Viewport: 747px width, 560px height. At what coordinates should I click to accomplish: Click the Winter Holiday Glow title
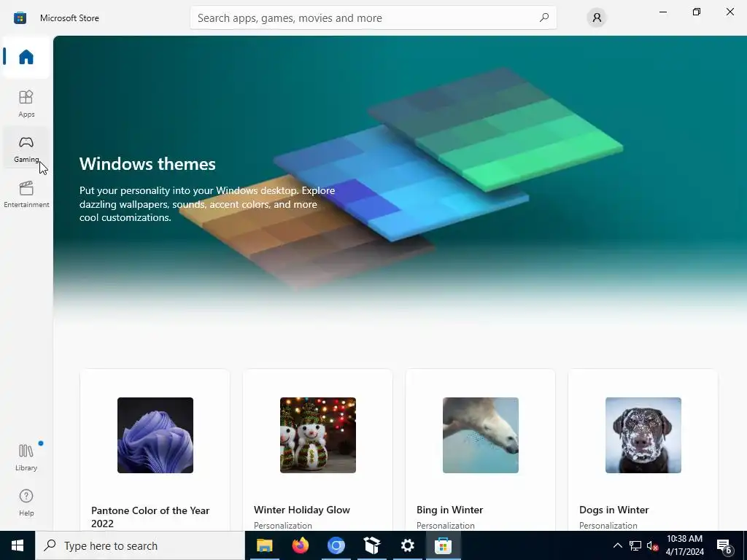pos(302,510)
